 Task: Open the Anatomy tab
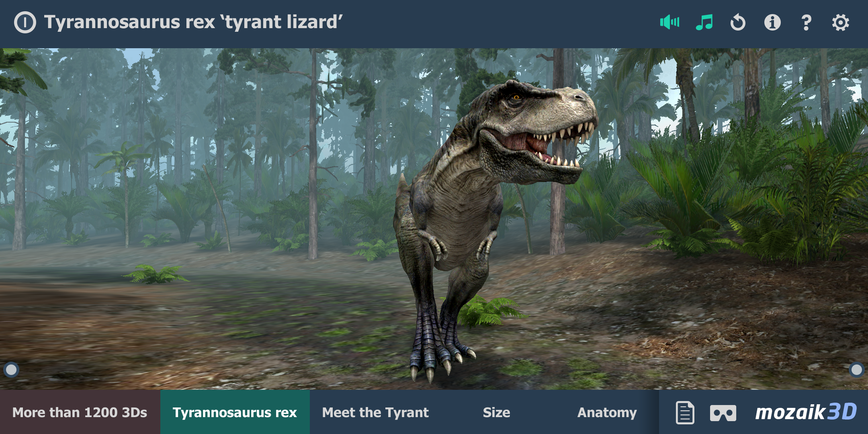pyautogui.click(x=607, y=412)
